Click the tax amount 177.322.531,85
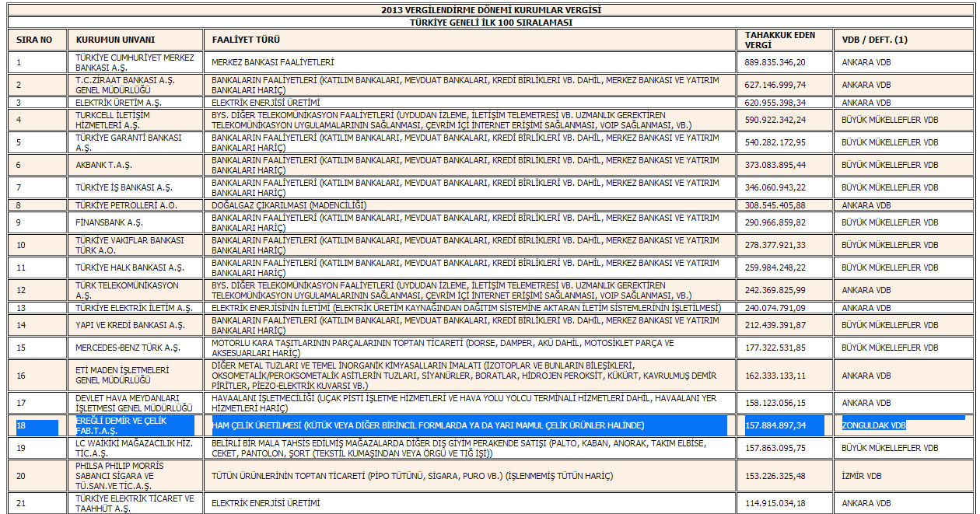The height and width of the screenshot is (514, 980). 775,348
